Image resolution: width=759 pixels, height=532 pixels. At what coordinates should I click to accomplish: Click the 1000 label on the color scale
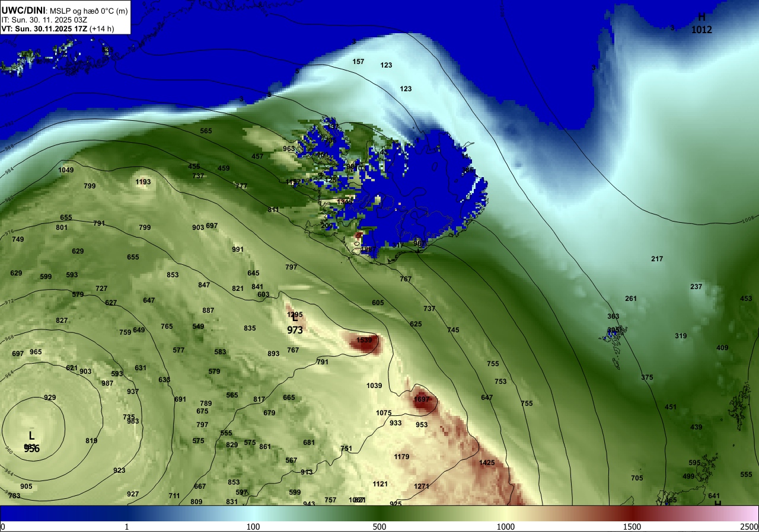click(505, 527)
